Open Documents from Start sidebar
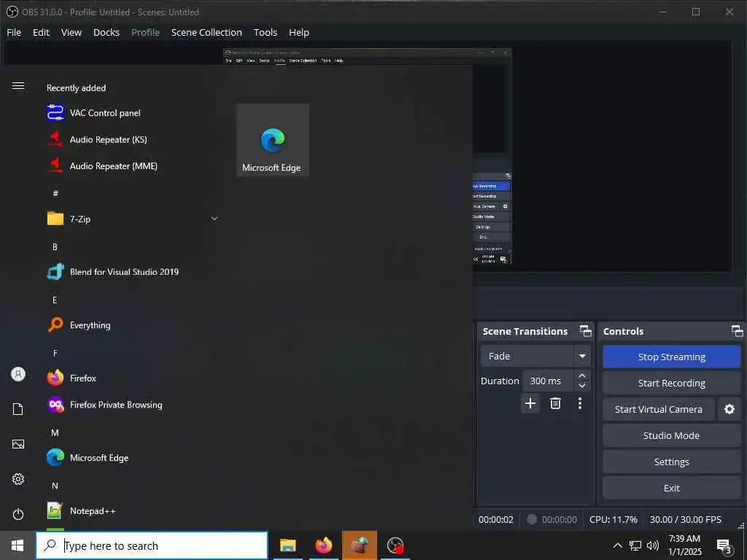This screenshot has height=560, width=747. [18, 409]
